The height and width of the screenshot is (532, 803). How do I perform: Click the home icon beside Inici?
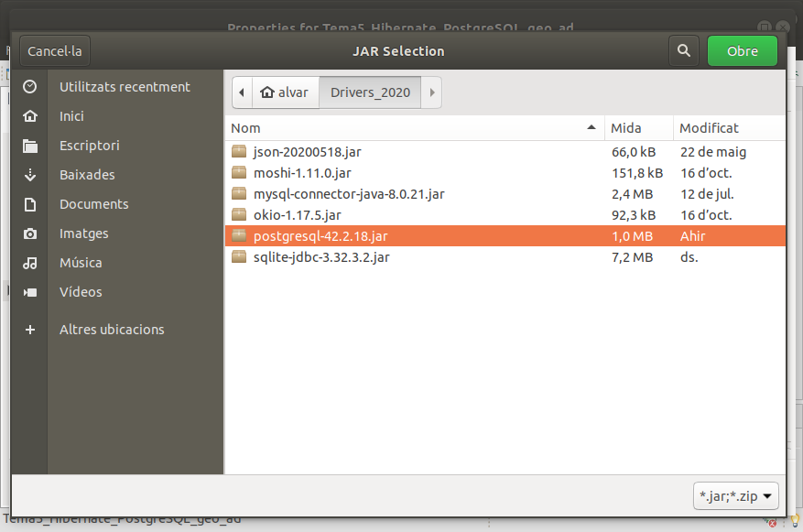point(29,116)
